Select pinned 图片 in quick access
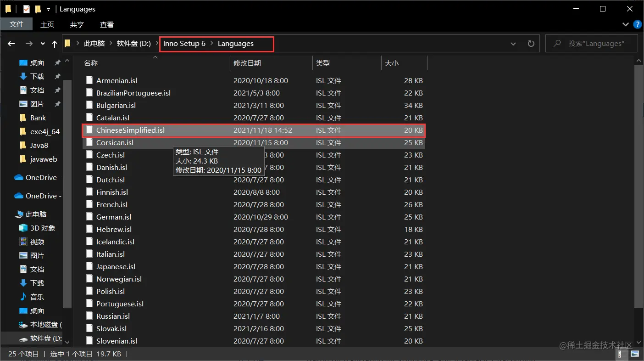 coord(37,104)
